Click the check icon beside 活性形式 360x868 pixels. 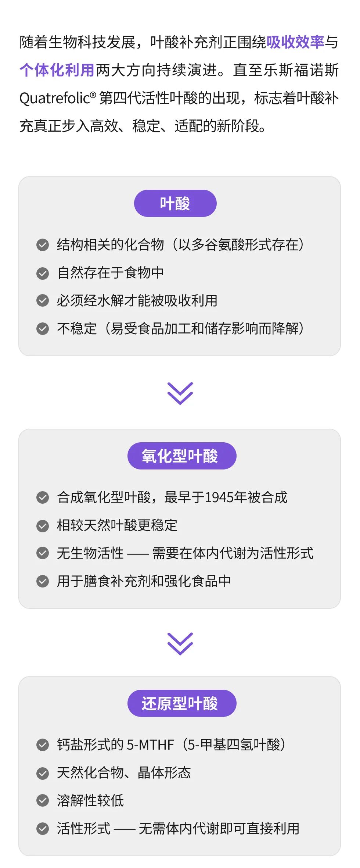click(43, 829)
